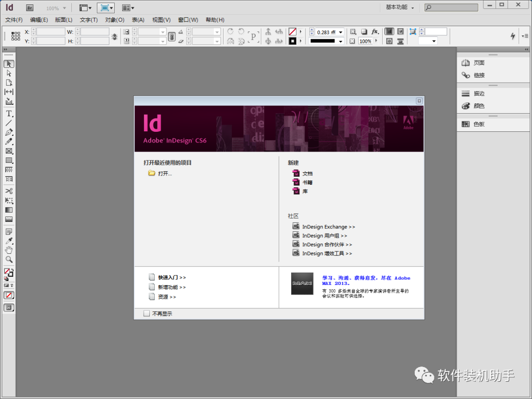The width and height of the screenshot is (532, 399).
Task: Open the screen mode dropdown
Action: point(105,8)
